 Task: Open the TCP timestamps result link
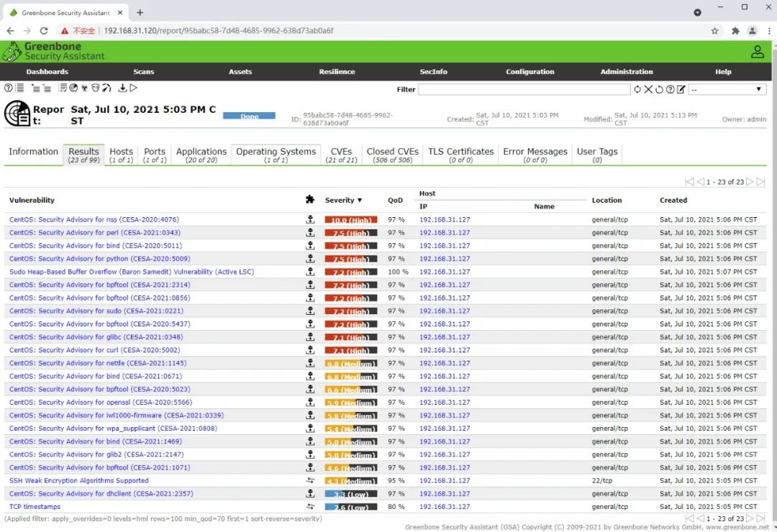tap(35, 507)
